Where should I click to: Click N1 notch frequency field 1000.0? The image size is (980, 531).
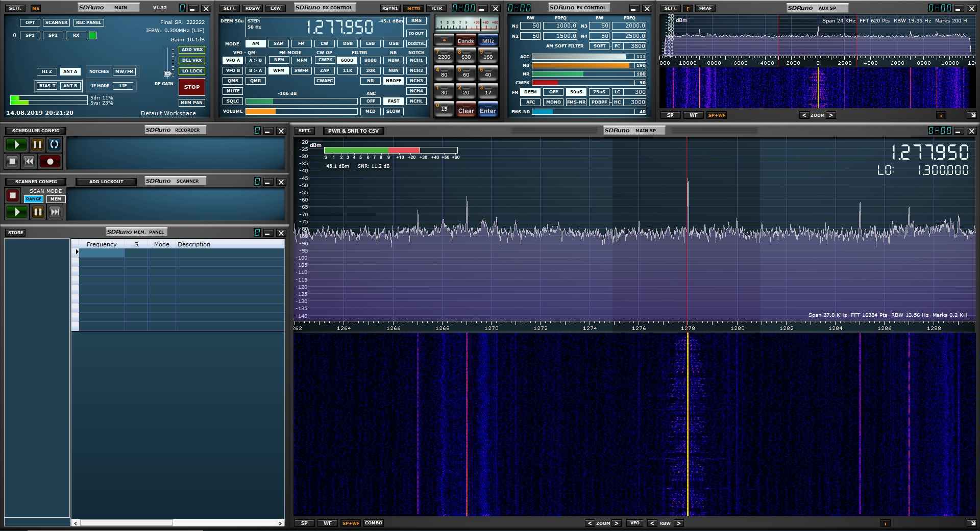pos(560,26)
